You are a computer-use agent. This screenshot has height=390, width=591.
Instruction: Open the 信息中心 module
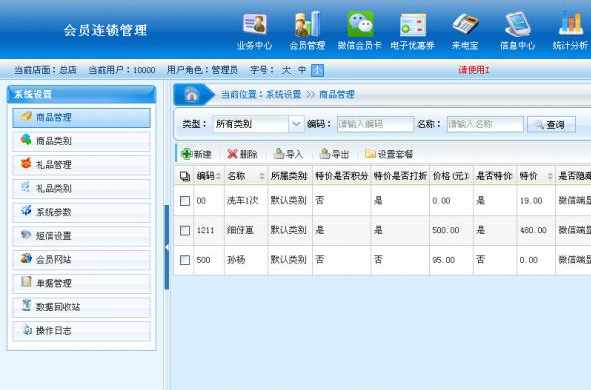point(518,32)
